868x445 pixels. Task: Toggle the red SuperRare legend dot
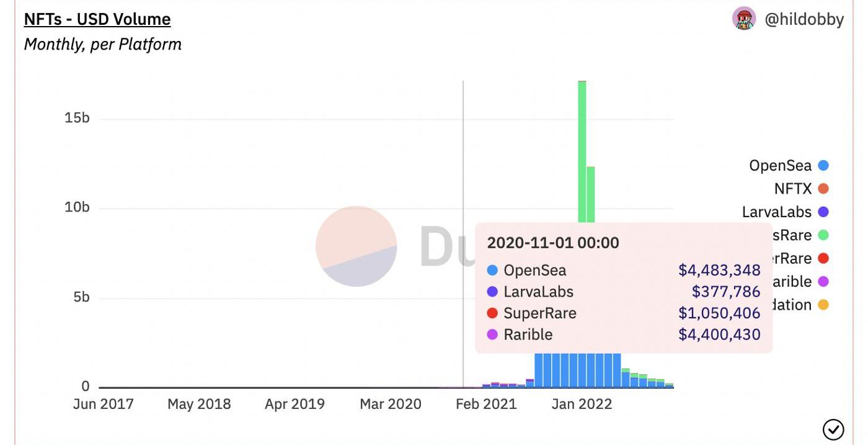[823, 258]
